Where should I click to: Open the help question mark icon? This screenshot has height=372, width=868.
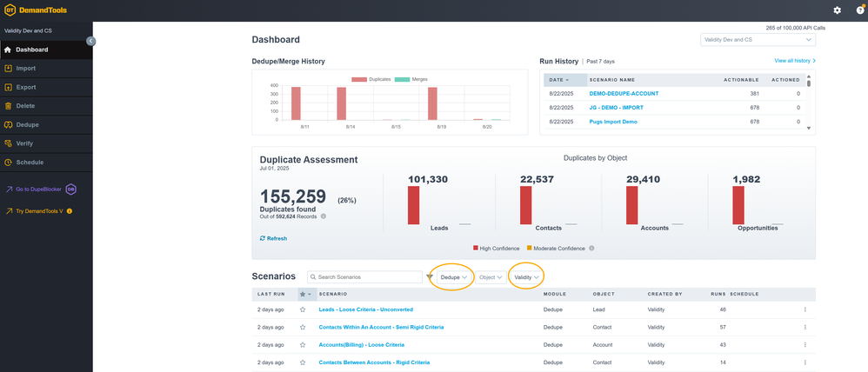[x=859, y=10]
